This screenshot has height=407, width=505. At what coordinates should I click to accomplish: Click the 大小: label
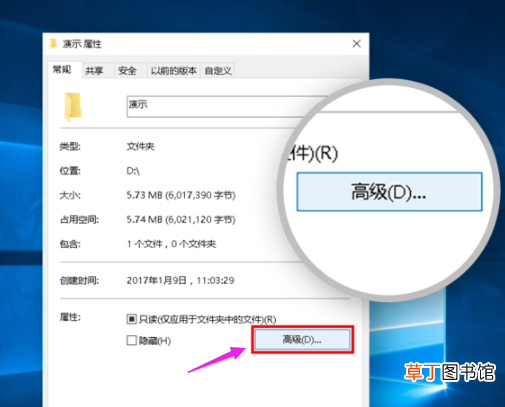[x=70, y=195]
